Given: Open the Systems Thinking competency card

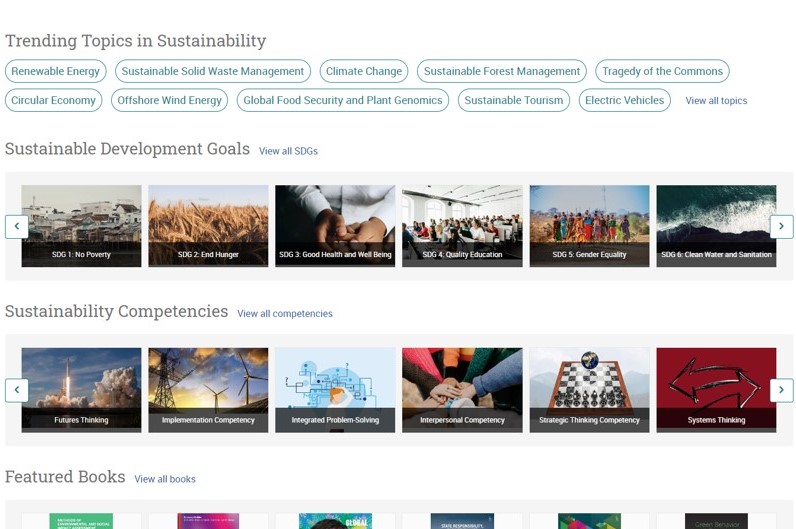Looking at the screenshot, I should click(x=716, y=389).
